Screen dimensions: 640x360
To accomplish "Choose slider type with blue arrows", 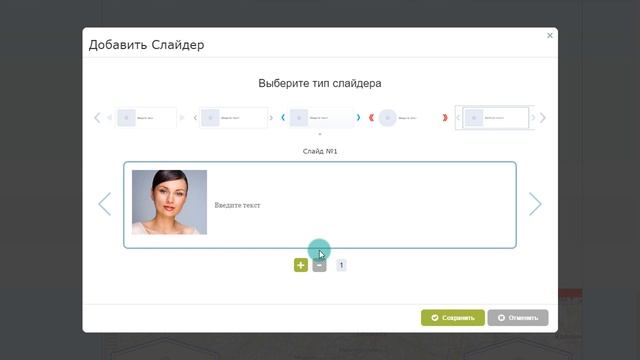I will click(x=320, y=118).
